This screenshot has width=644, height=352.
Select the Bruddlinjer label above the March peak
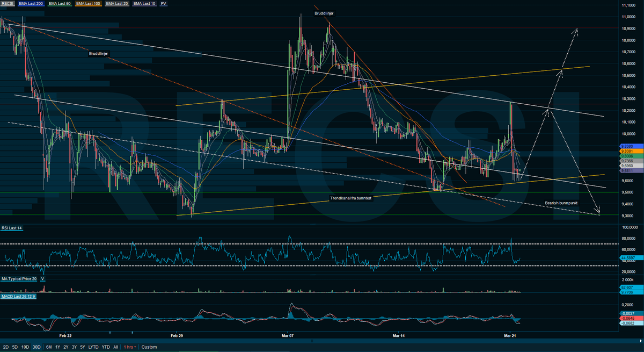(x=324, y=12)
